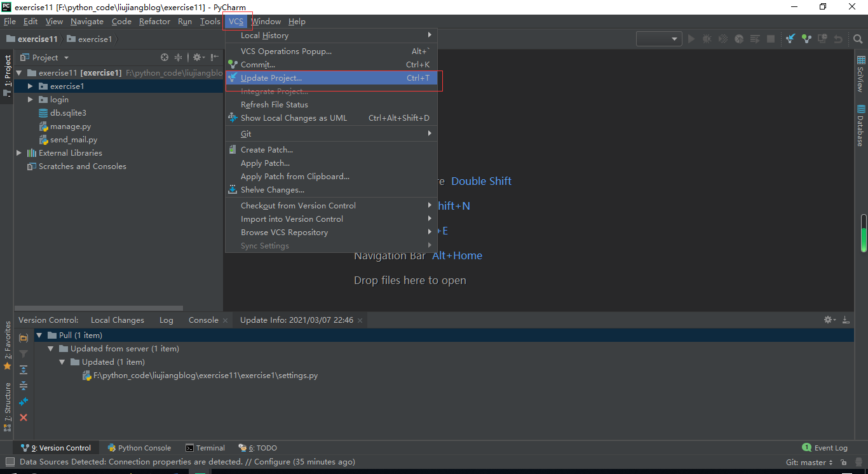Image resolution: width=868 pixels, height=474 pixels.
Task: Toggle the 2: Favorites side tool window
Action: click(x=7, y=345)
